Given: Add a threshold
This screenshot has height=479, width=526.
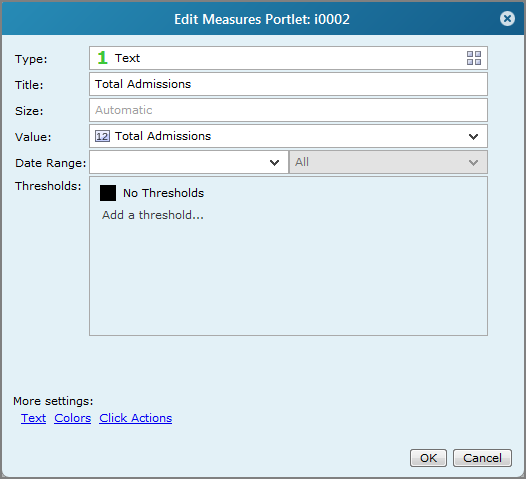Looking at the screenshot, I should (x=153, y=215).
